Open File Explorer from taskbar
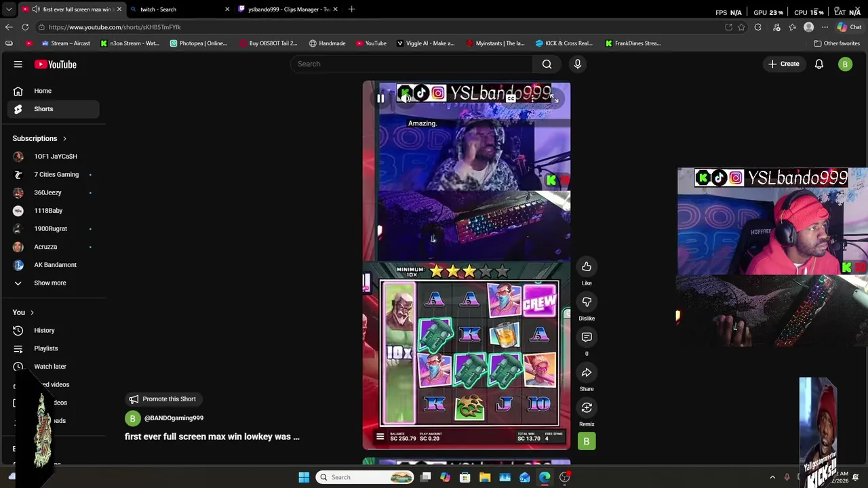 (x=485, y=477)
